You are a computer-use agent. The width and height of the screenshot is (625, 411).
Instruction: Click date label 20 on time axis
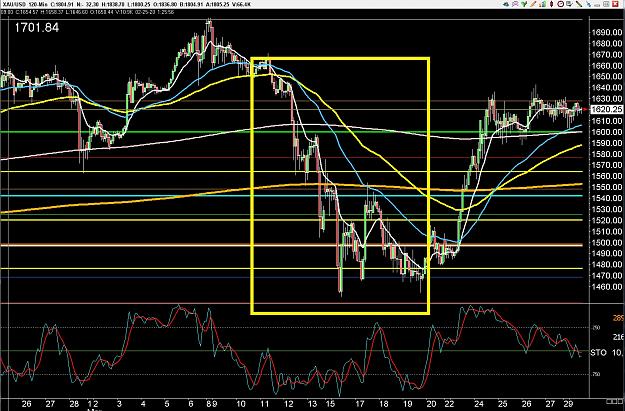431,403
